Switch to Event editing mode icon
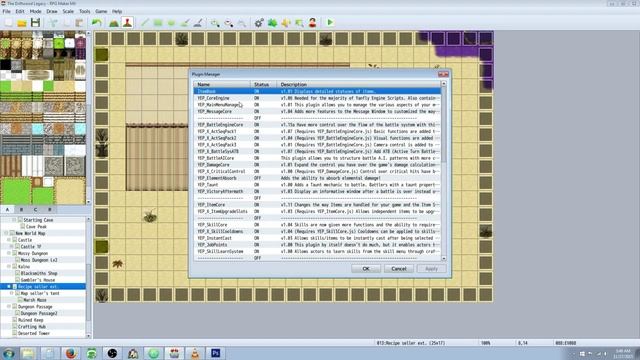Screen dimensions: 640x360 127,23
